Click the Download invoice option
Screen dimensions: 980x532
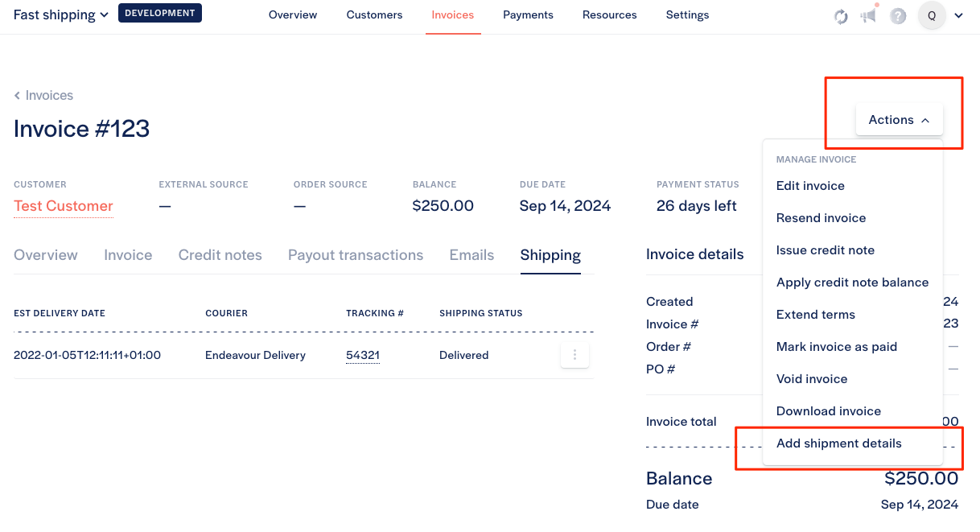[828, 411]
